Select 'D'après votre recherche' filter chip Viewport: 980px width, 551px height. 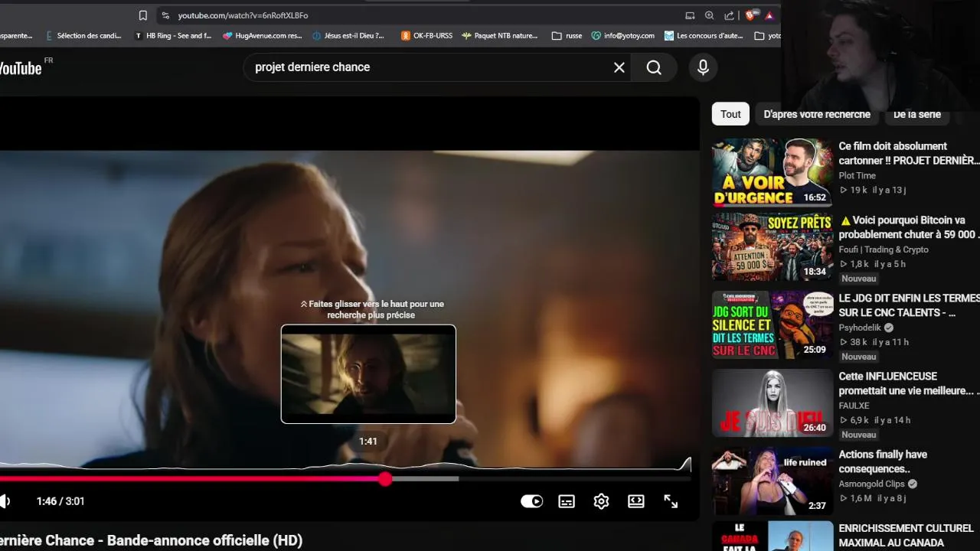[817, 114]
